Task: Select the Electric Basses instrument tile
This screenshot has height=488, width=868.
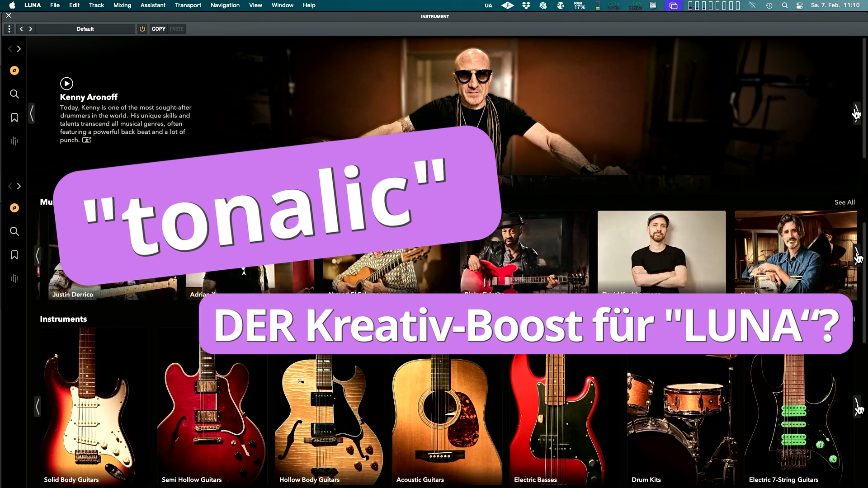Action: click(564, 420)
